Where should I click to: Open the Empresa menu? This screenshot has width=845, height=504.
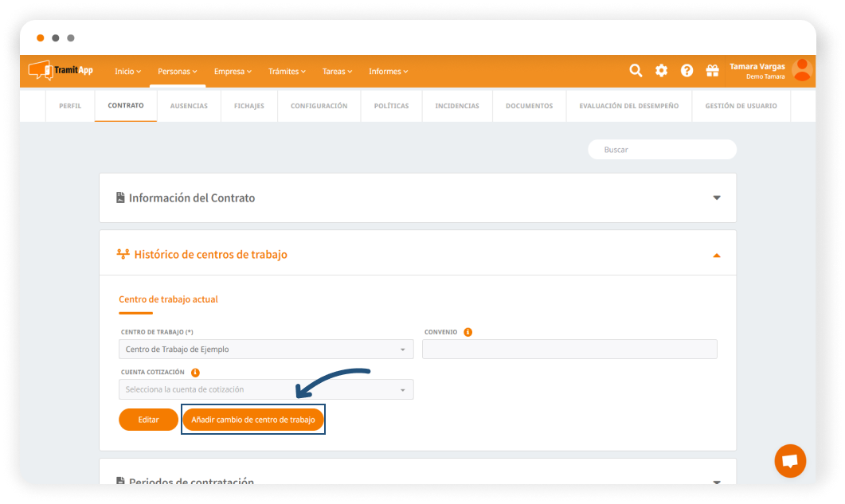tap(232, 72)
